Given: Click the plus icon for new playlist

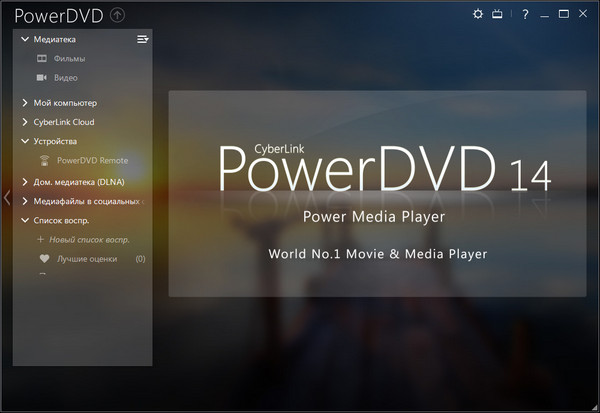Looking at the screenshot, I should pos(41,240).
